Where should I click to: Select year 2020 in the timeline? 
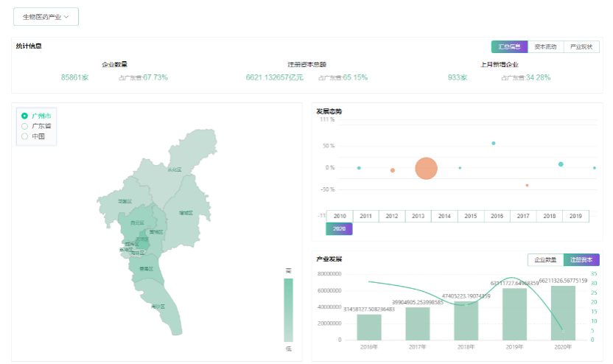pos(339,229)
